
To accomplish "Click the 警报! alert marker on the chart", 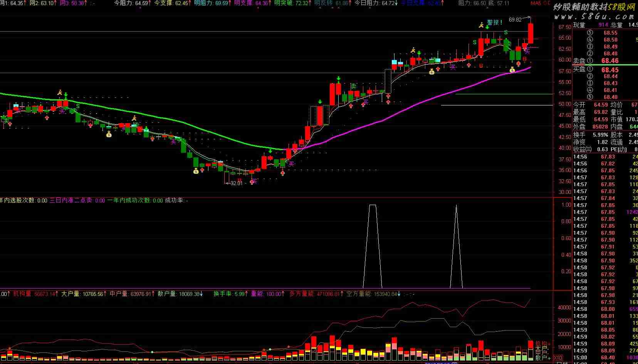I will pyautogui.click(x=494, y=22).
